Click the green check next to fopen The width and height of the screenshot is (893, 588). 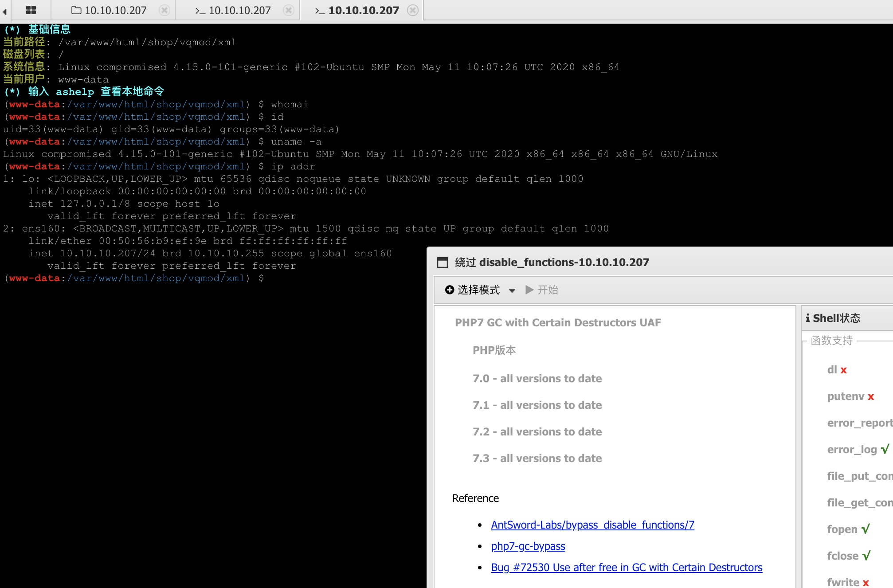866,529
